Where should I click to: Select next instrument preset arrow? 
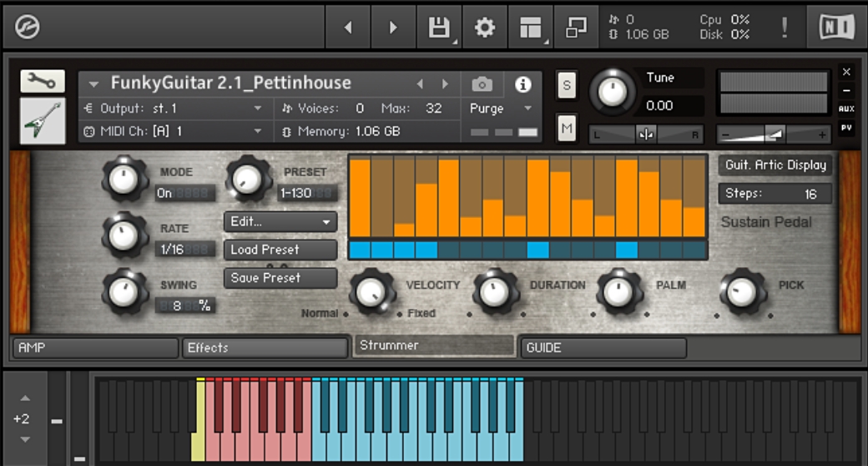[445, 84]
